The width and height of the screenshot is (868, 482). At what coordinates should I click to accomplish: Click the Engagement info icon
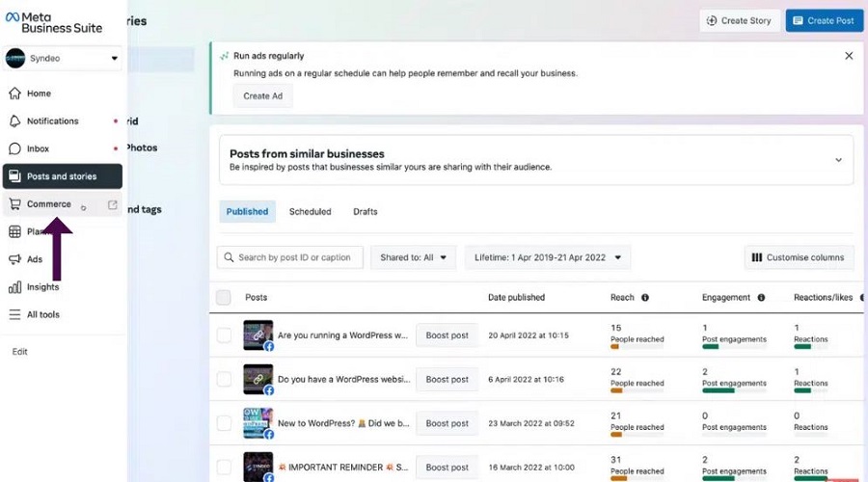[x=761, y=298]
